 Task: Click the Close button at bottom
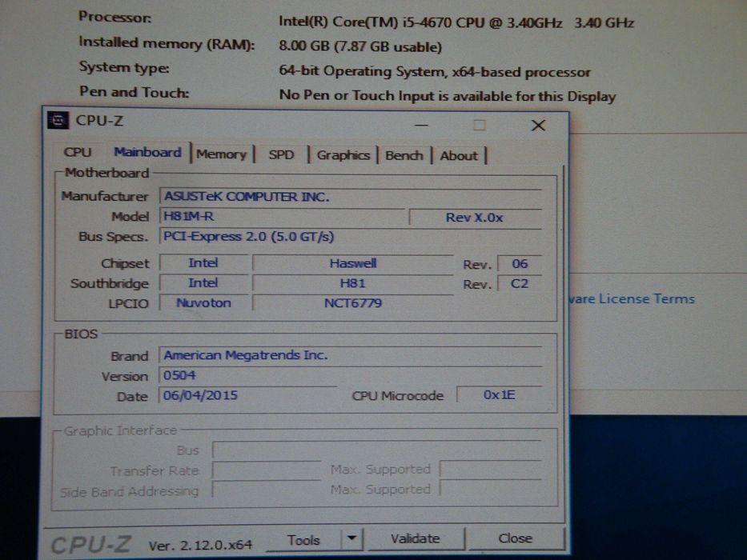point(515,538)
